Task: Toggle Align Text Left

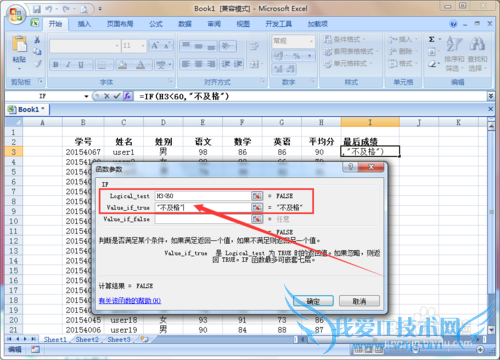Action: click(x=186, y=64)
